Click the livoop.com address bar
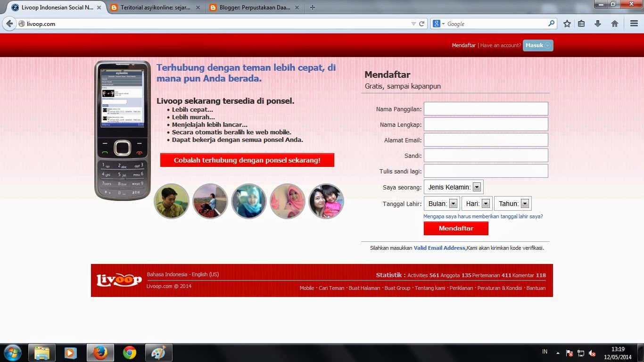 (x=217, y=24)
